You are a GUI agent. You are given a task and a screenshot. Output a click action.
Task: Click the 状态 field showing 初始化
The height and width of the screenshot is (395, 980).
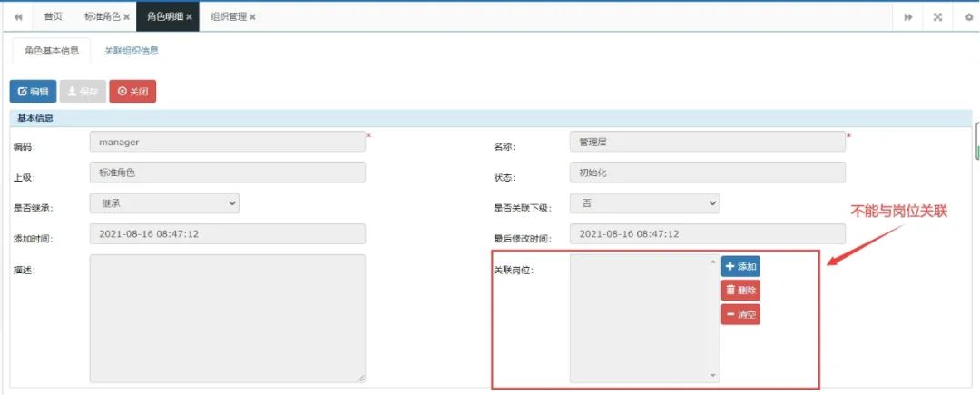pyautogui.click(x=708, y=173)
